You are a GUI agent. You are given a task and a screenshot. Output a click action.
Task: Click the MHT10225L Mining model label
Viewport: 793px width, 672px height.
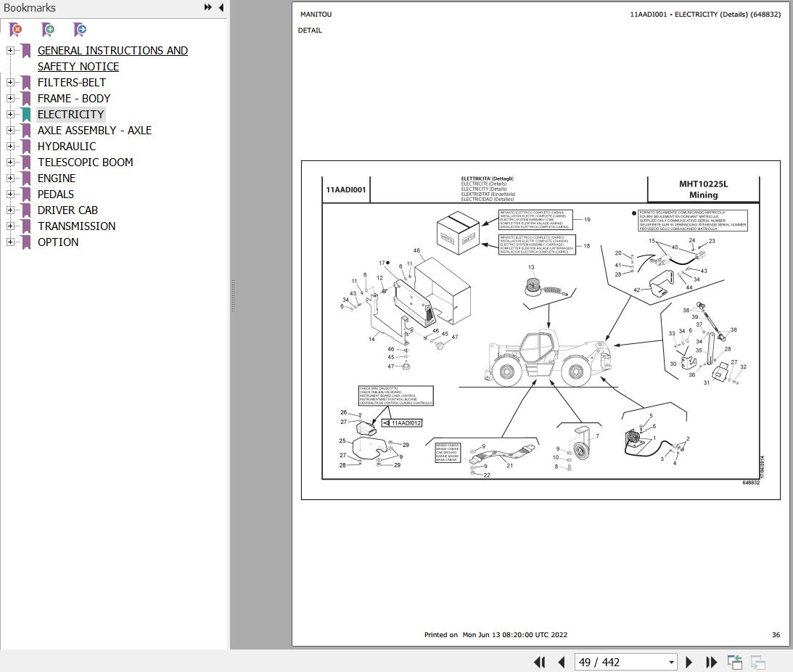(x=704, y=189)
